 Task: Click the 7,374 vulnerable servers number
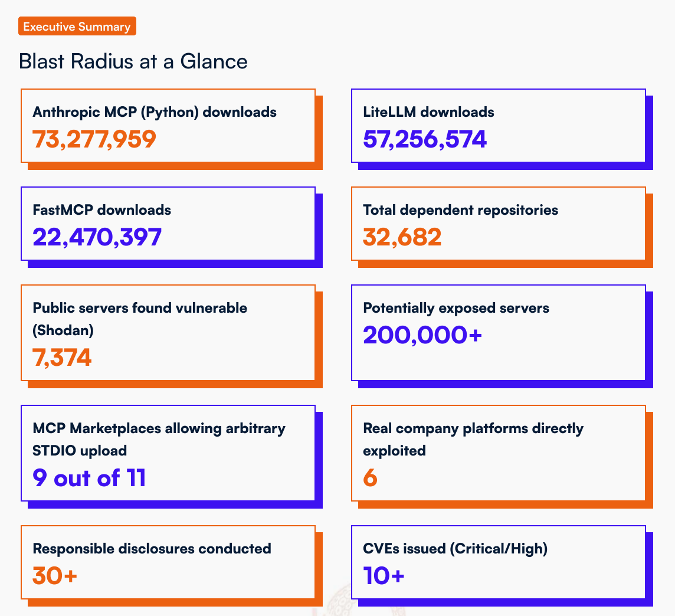coord(62,357)
